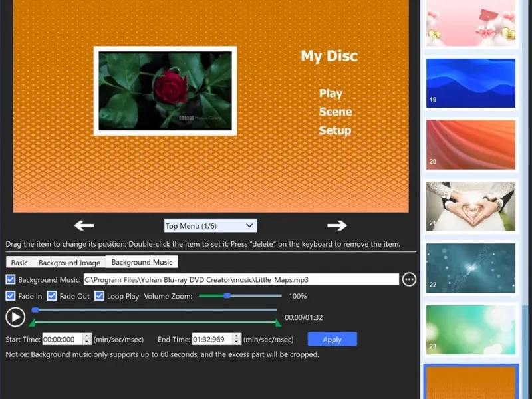Click the Start Time input field

pos(63,339)
